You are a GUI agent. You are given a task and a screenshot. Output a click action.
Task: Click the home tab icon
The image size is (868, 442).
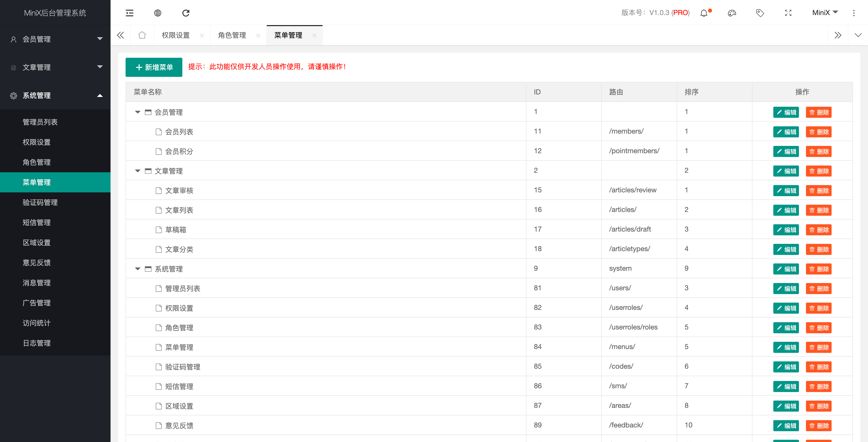pos(142,35)
